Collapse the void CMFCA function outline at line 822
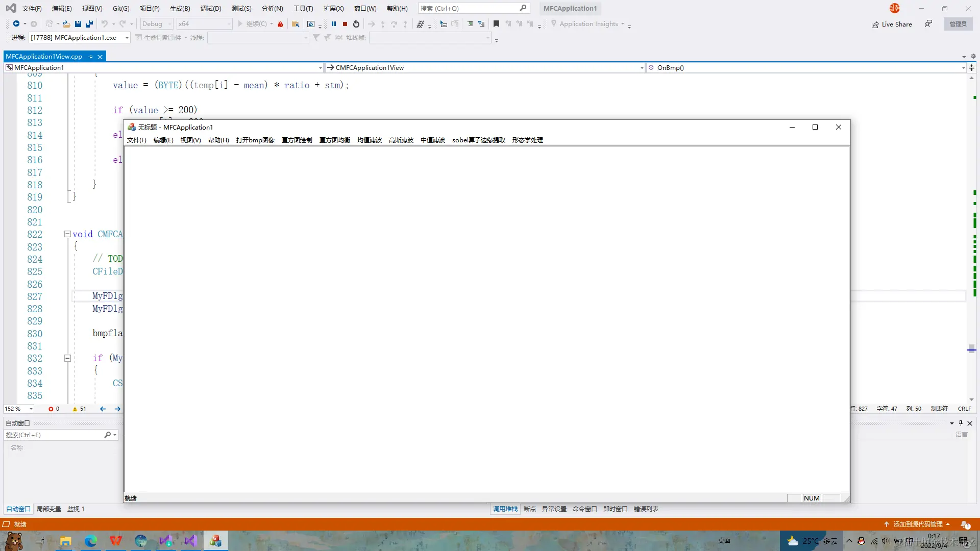 coord(67,234)
